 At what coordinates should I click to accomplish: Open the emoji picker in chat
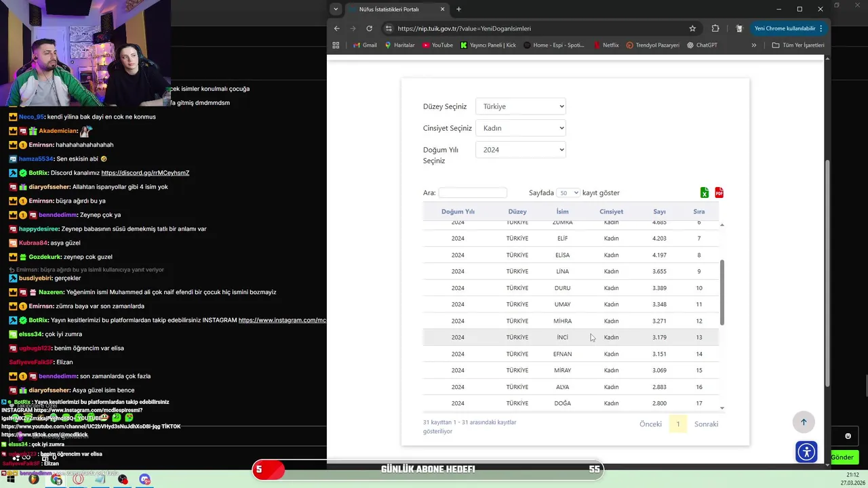tap(848, 436)
